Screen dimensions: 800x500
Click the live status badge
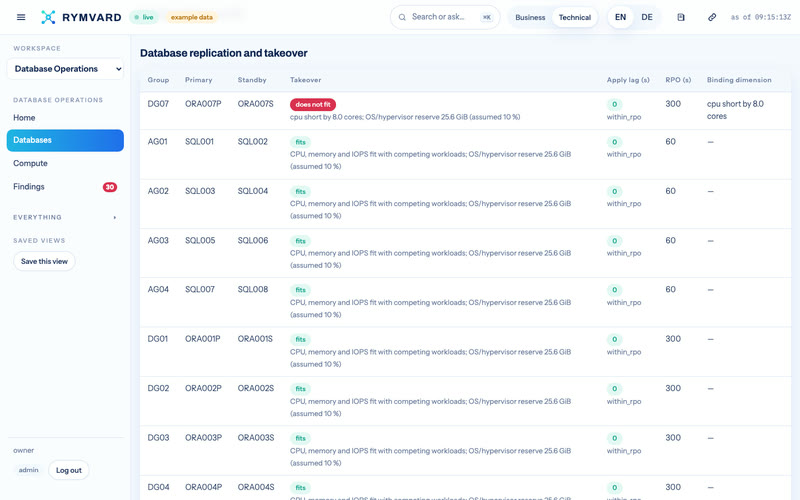click(144, 17)
